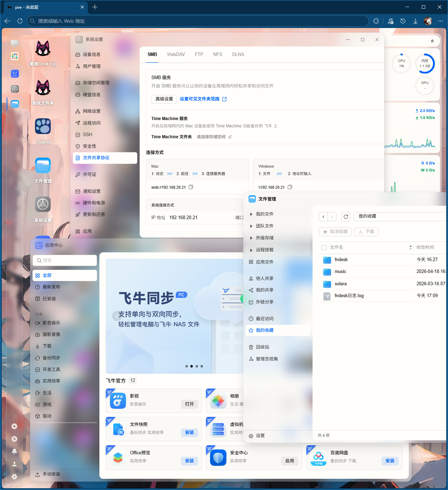The image size is (448, 490).
Task: Click the back arrow in the file manager
Action: tap(323, 217)
